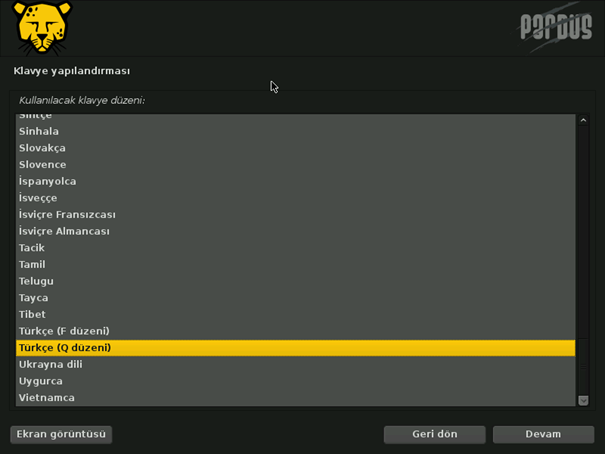This screenshot has width=605, height=454.
Task: Take a screenshot with Ekran görüntüsü
Action: point(61,434)
